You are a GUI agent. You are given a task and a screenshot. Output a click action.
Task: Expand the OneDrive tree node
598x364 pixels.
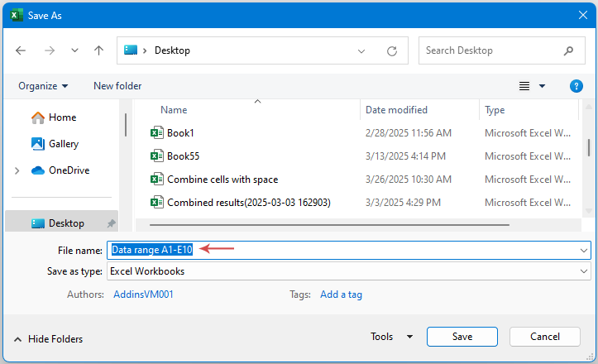(x=17, y=170)
